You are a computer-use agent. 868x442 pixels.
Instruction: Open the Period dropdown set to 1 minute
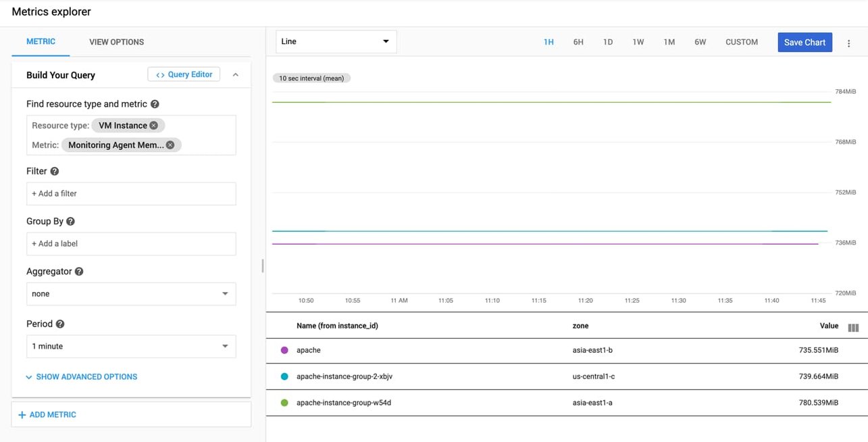point(131,346)
